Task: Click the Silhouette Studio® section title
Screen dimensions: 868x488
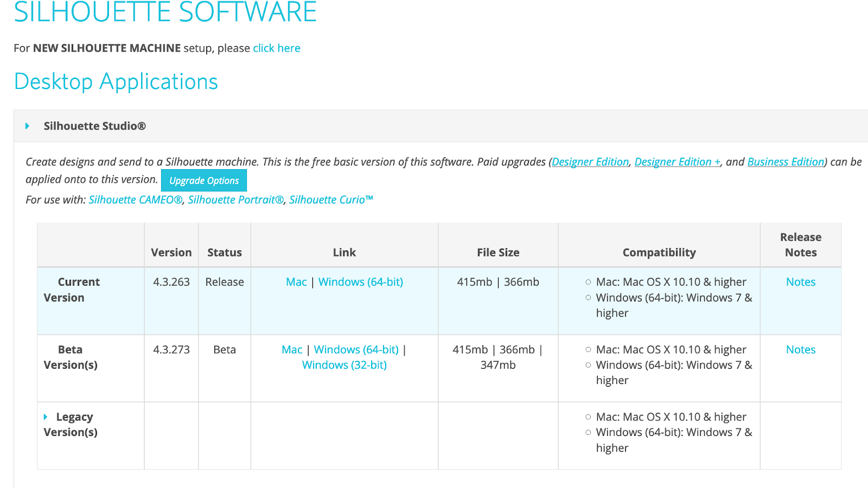Action: [x=95, y=126]
